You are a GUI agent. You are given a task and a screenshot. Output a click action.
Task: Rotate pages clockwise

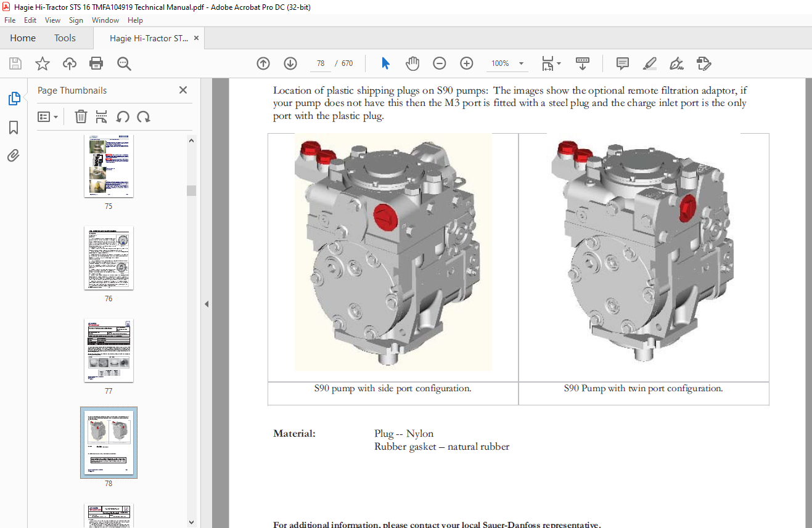click(x=144, y=116)
